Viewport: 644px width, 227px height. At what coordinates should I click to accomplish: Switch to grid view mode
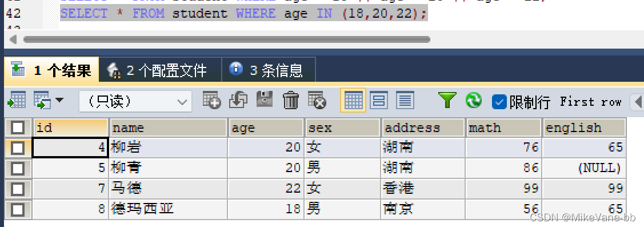pyautogui.click(x=353, y=100)
